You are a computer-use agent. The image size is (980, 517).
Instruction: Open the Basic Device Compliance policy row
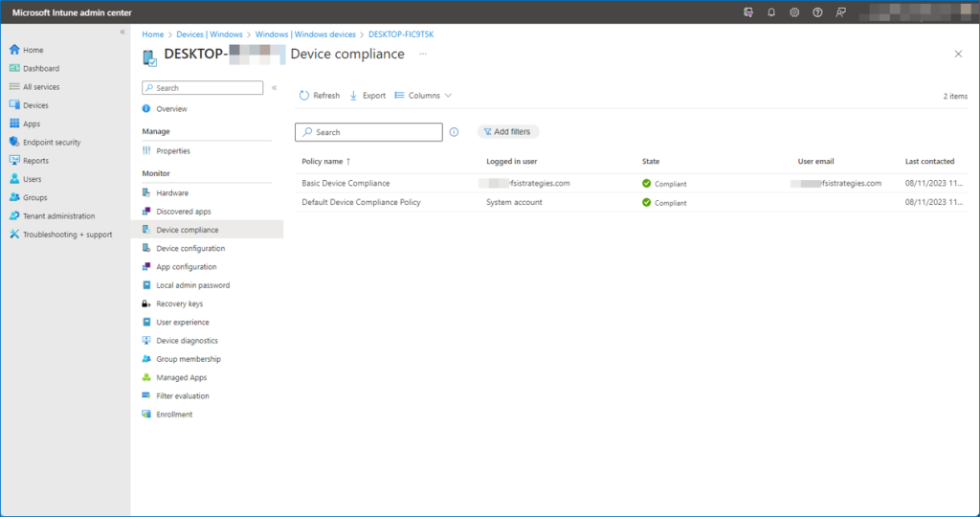click(x=632, y=183)
